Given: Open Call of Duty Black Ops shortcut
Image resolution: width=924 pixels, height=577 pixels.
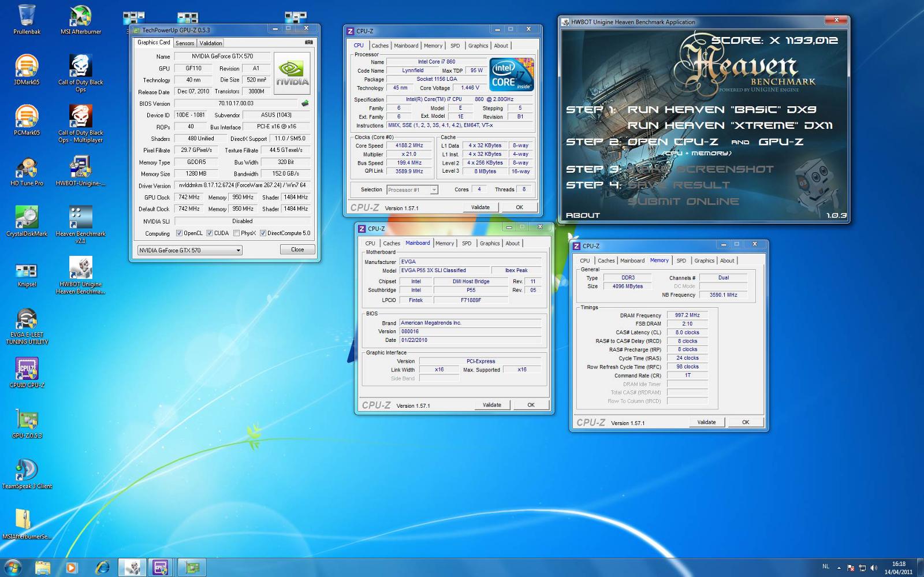Looking at the screenshot, I should [x=81, y=73].
